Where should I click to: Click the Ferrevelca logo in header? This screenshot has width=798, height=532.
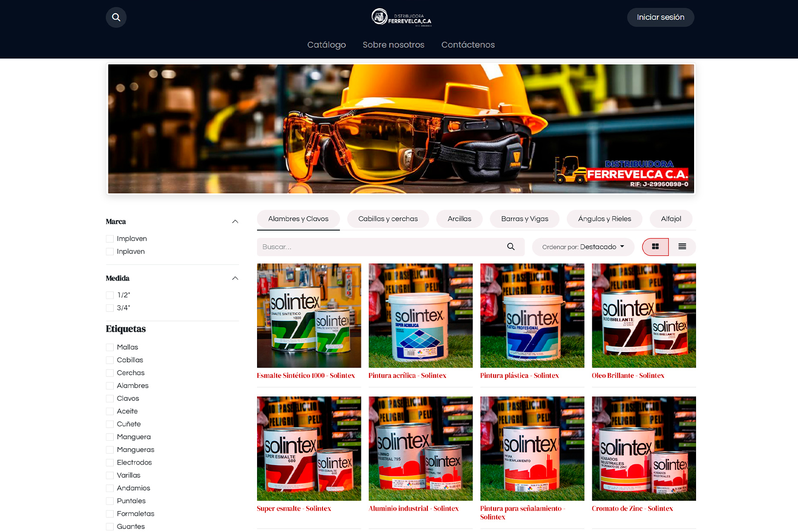click(401, 18)
